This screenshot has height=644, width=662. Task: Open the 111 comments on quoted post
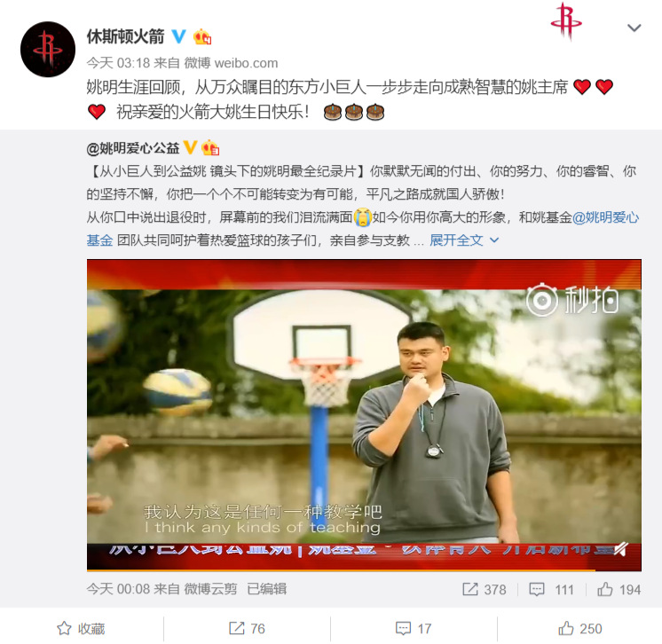pyautogui.click(x=551, y=589)
